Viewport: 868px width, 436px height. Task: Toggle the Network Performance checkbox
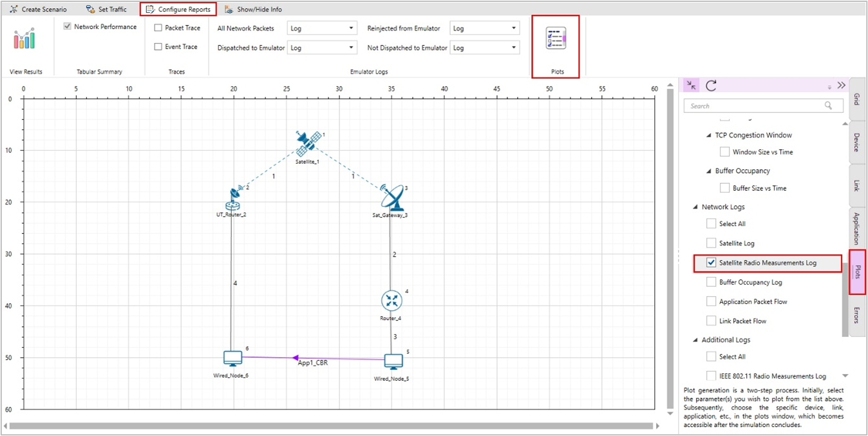click(68, 27)
